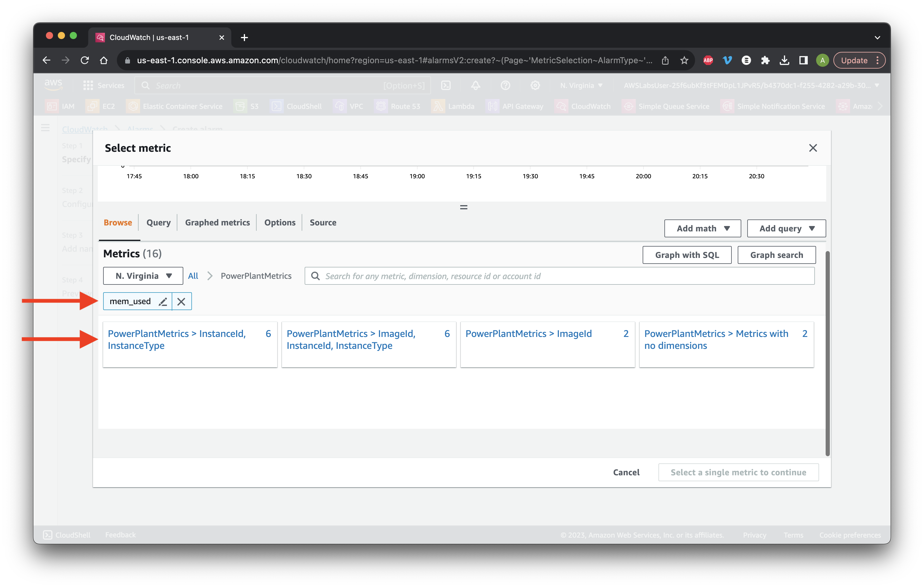Open the EC2 shortcut in favorites bar

tap(100, 106)
